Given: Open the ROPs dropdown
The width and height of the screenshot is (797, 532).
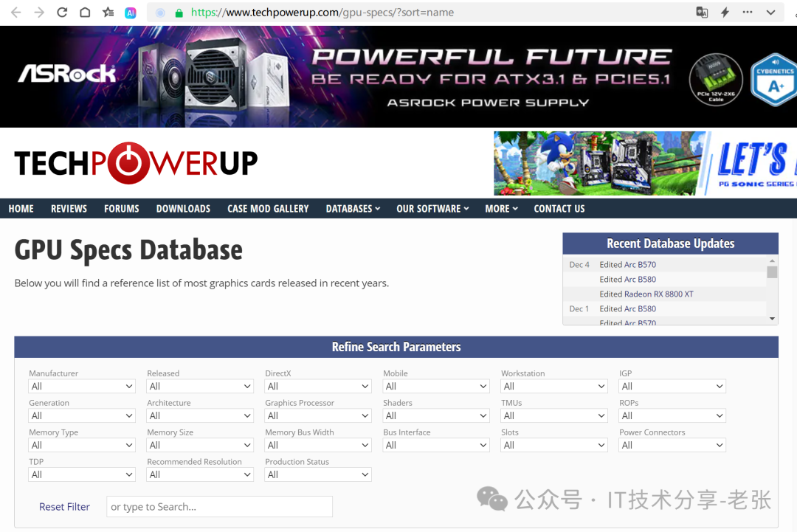Looking at the screenshot, I should pyautogui.click(x=672, y=415).
